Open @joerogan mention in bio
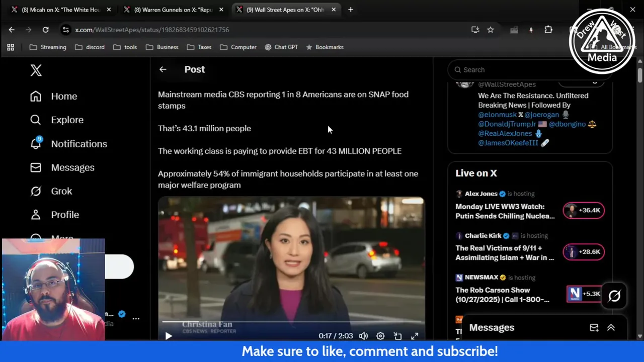The image size is (644, 362). 542,115
